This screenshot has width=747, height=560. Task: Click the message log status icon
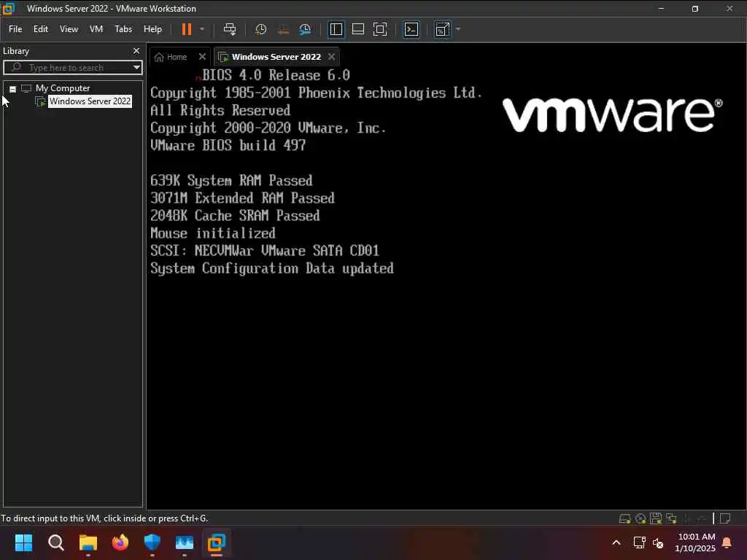(725, 518)
